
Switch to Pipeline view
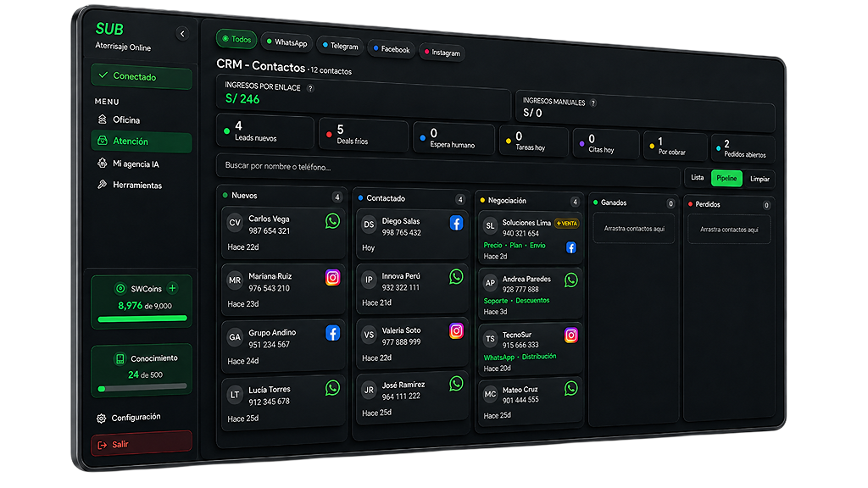(726, 178)
